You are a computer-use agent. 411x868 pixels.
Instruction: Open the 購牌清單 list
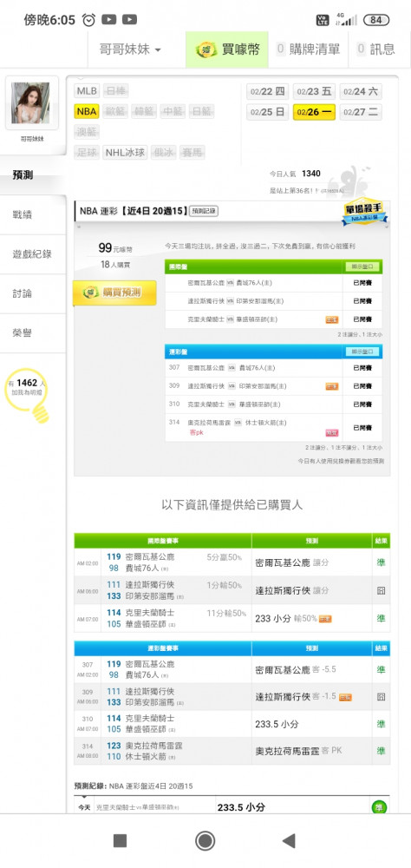pyautogui.click(x=308, y=49)
